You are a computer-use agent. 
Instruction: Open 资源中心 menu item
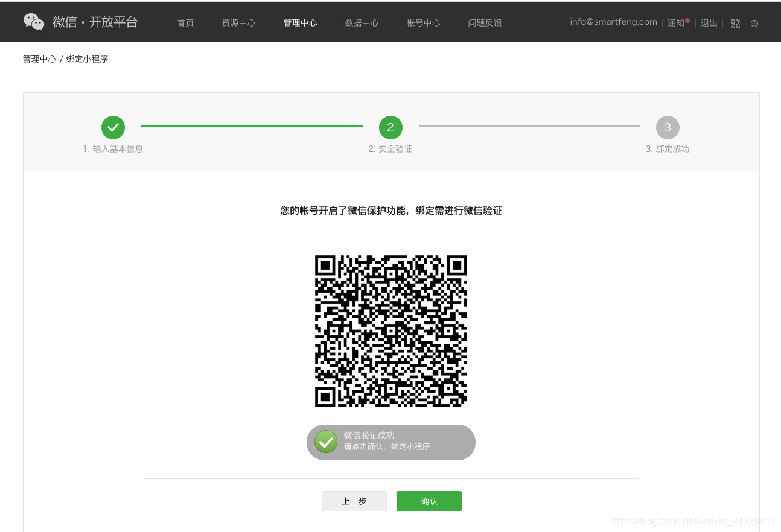(238, 23)
